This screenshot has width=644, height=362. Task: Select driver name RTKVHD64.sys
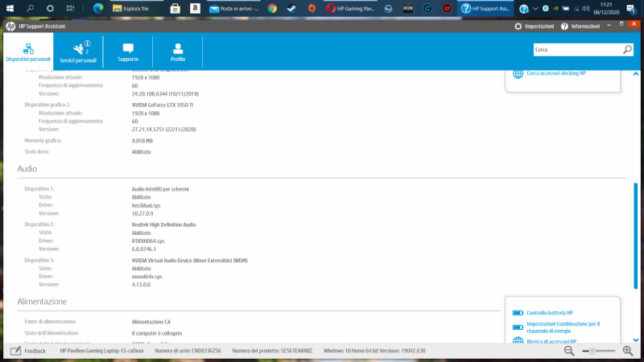click(x=148, y=241)
